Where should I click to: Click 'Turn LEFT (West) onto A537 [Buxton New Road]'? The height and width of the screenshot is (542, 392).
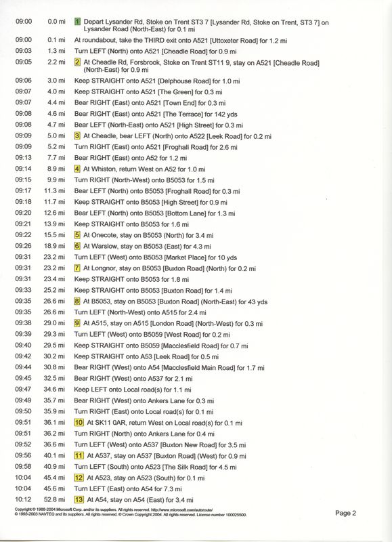(x=160, y=444)
